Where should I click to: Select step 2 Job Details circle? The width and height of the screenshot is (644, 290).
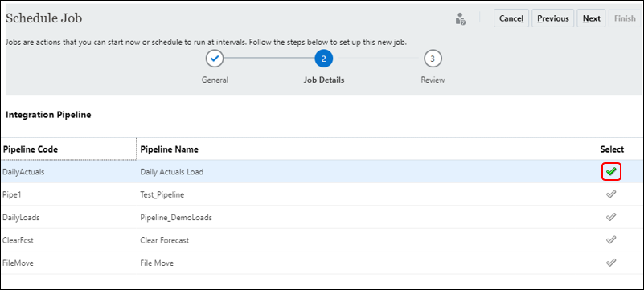pos(324,59)
